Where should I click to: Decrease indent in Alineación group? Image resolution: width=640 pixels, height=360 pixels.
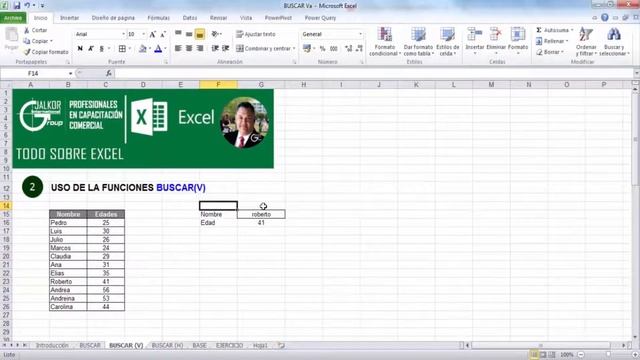(215, 49)
